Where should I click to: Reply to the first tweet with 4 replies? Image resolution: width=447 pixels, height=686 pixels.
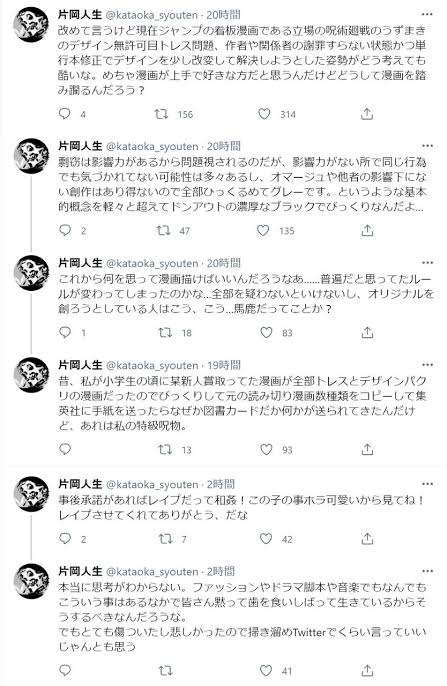pos(65,114)
